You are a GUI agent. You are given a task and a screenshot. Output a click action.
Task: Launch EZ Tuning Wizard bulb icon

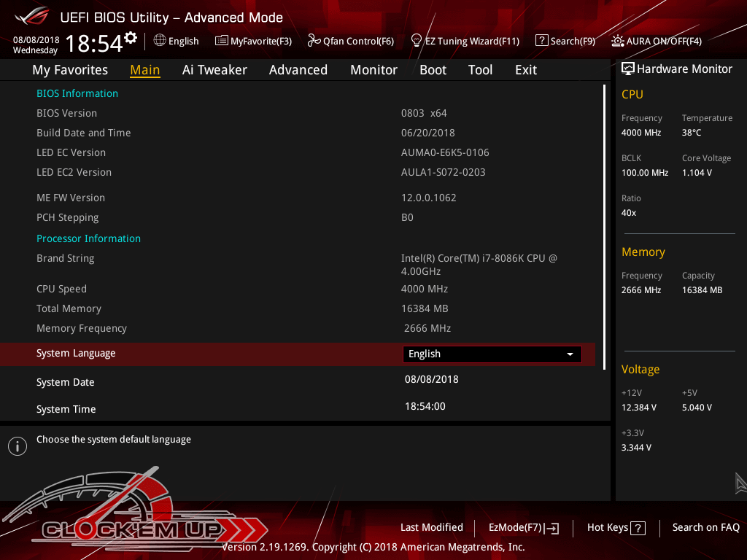coord(417,40)
